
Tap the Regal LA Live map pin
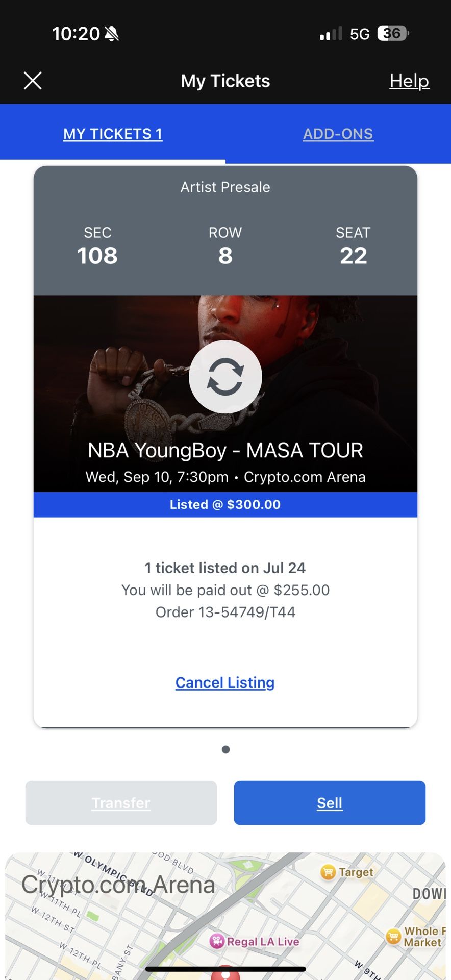click(217, 941)
